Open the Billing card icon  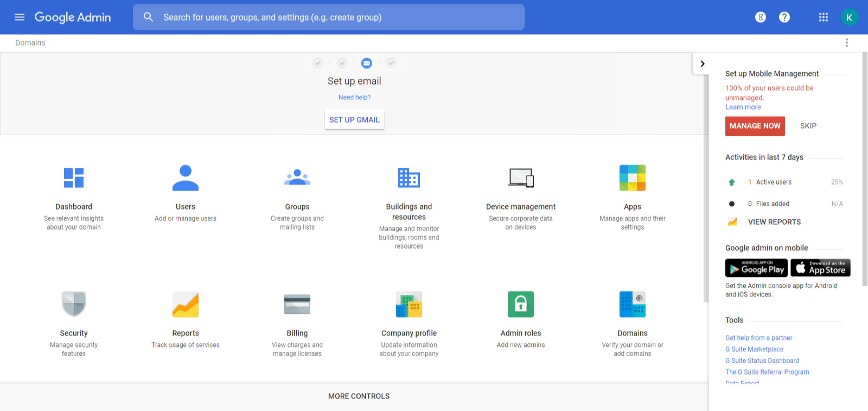click(297, 305)
